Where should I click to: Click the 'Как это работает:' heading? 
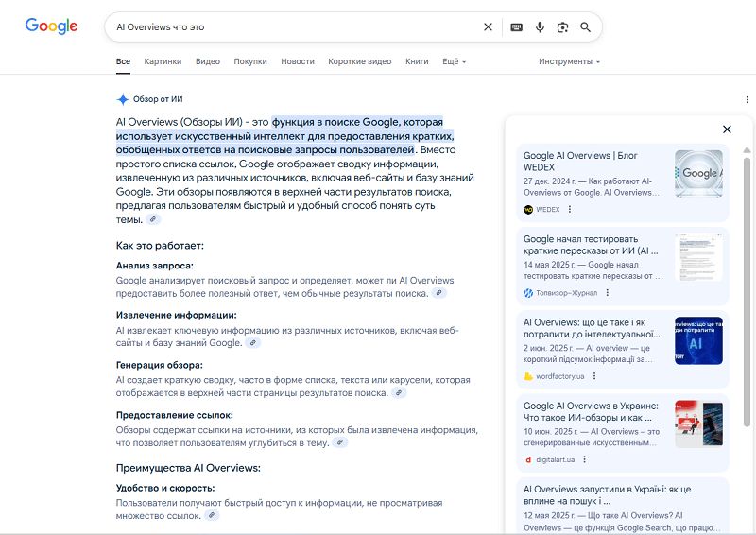point(160,246)
